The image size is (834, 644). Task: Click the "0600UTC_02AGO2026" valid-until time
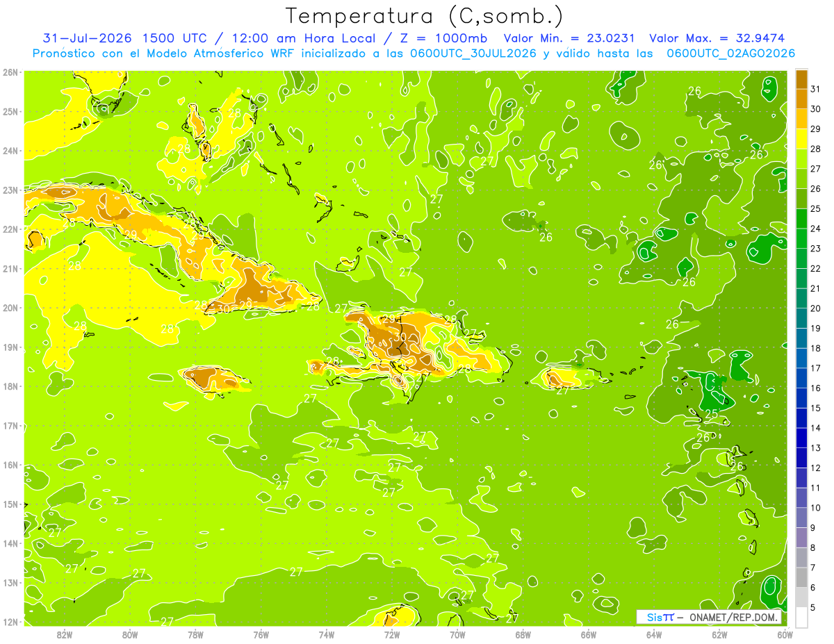pyautogui.click(x=730, y=53)
